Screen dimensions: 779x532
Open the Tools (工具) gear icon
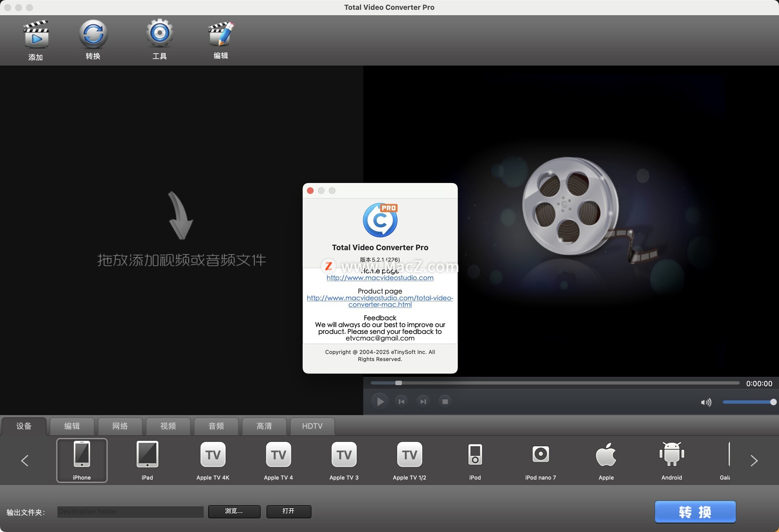pyautogui.click(x=159, y=33)
